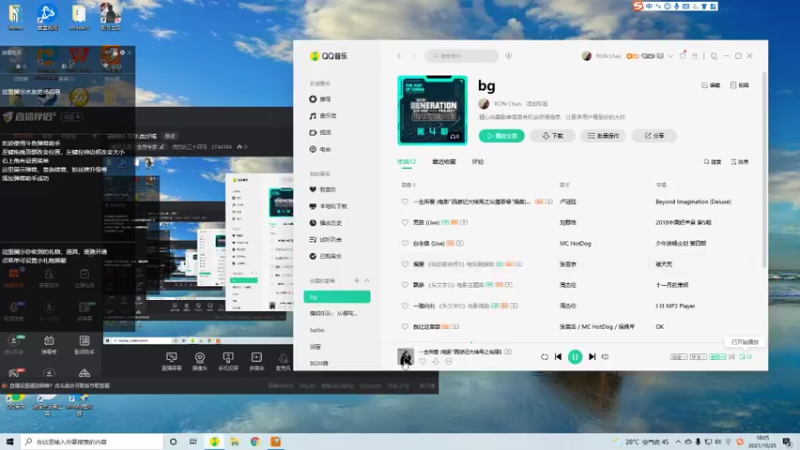Screen dimensions: 800x450
Task: Click the Batch Operation button
Action: (x=603, y=136)
